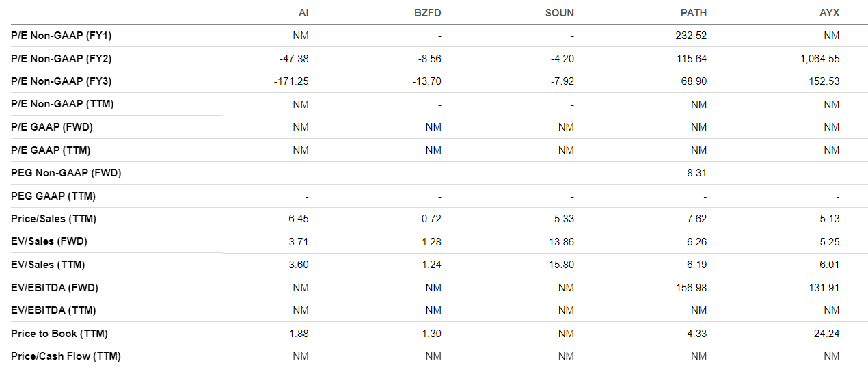The image size is (868, 374).
Task: Select the Price/Cash Flow (TTM) label
Action: pos(66,356)
